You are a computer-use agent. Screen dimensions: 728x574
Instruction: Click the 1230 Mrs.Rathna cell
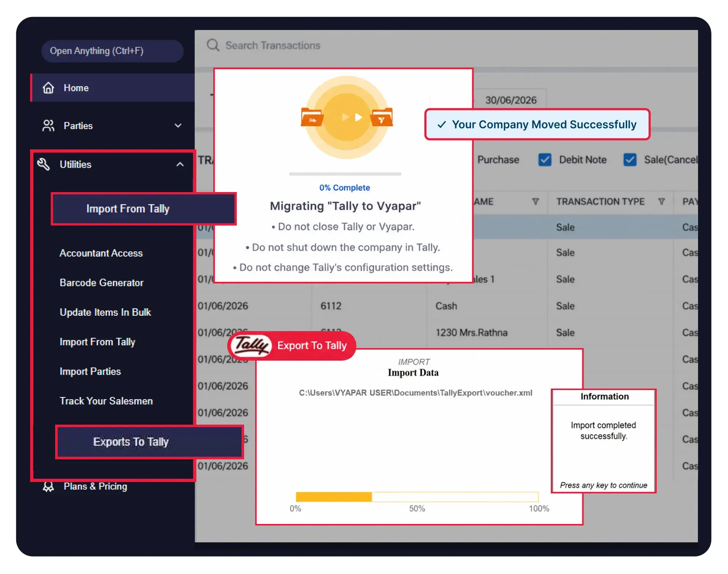click(471, 333)
